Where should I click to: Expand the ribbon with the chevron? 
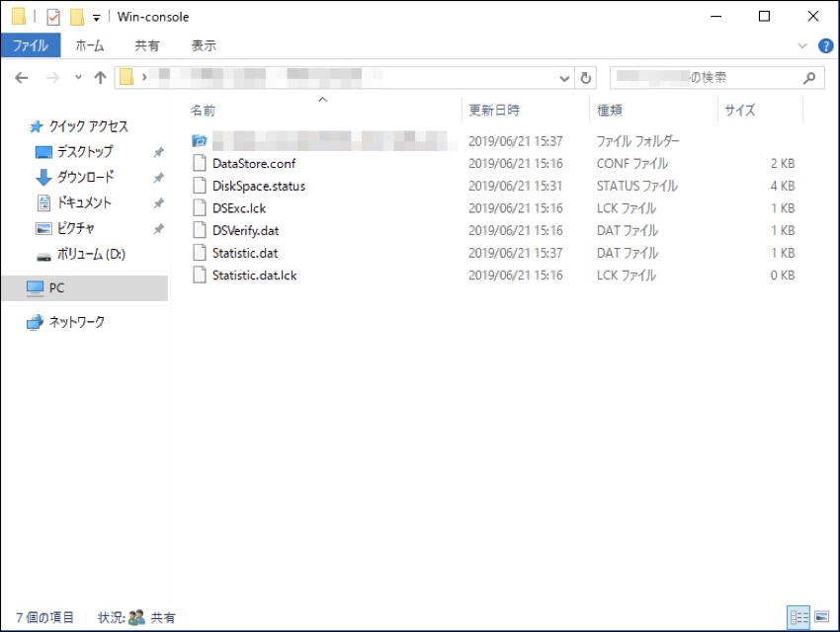(802, 46)
